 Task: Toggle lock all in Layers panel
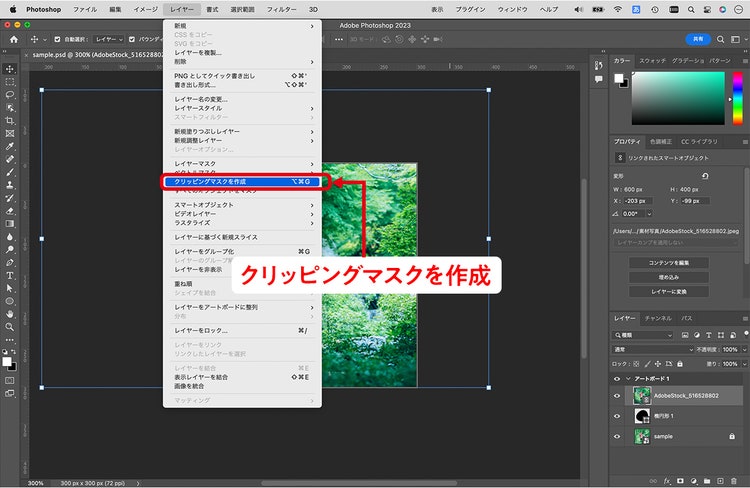(x=680, y=364)
